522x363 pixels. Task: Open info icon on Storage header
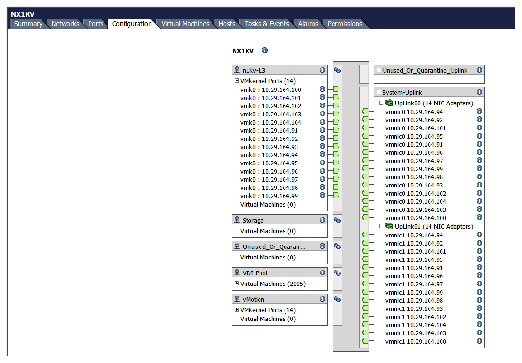coord(322,220)
